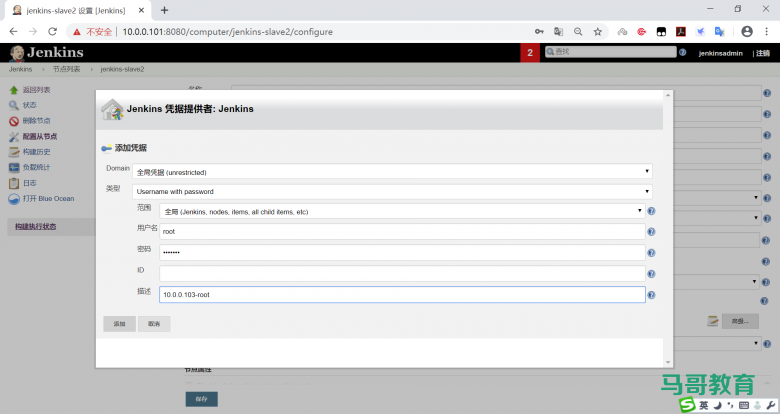Click the 用户名 input field containing root

[402, 231]
